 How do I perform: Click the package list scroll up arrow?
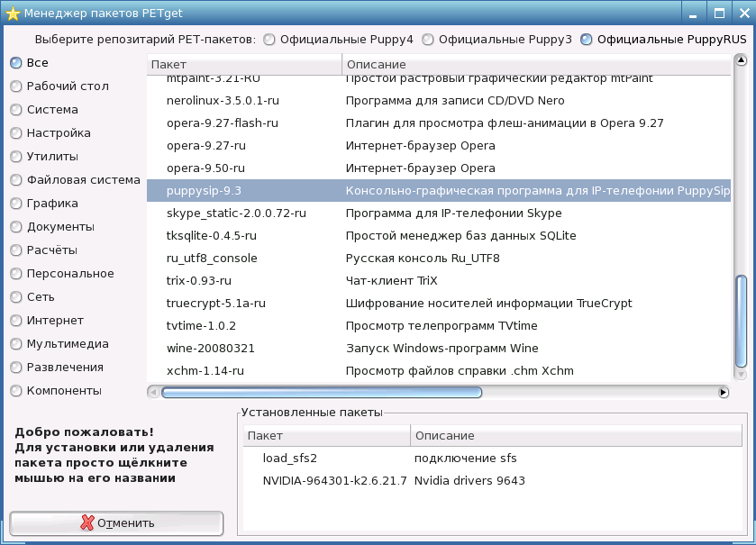742,61
